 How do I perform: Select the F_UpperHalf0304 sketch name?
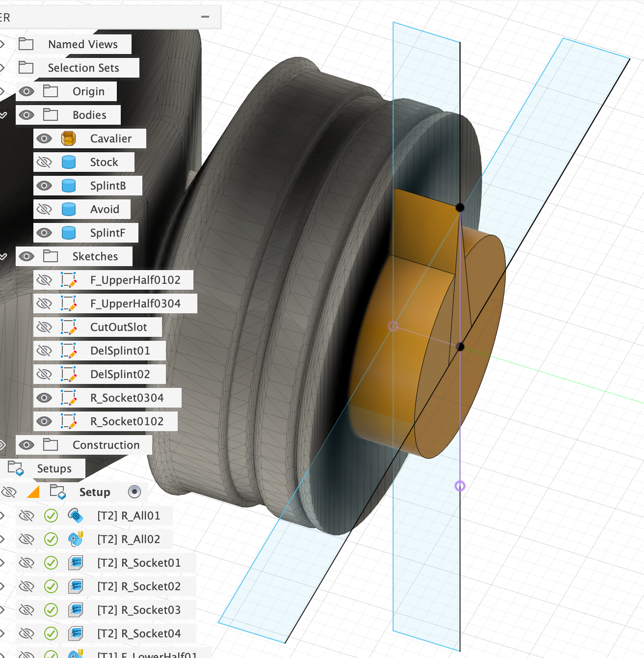coord(135,303)
